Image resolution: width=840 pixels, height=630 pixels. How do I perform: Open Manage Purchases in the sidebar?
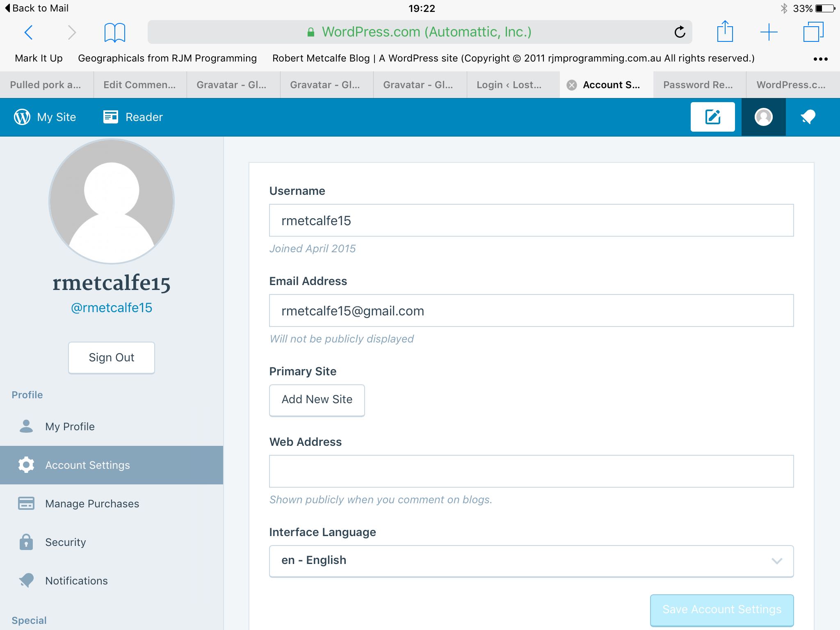(112, 503)
